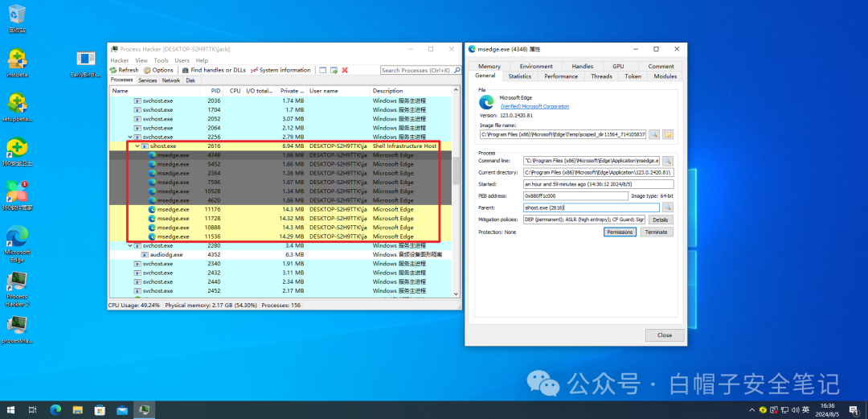
Task: Click the magnifier icon beside Command line
Action: click(x=668, y=161)
